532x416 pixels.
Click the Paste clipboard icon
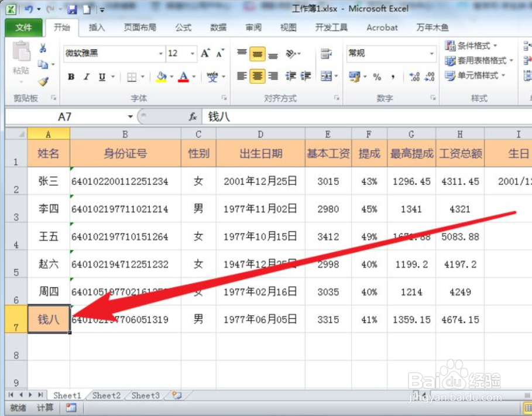pos(21,52)
